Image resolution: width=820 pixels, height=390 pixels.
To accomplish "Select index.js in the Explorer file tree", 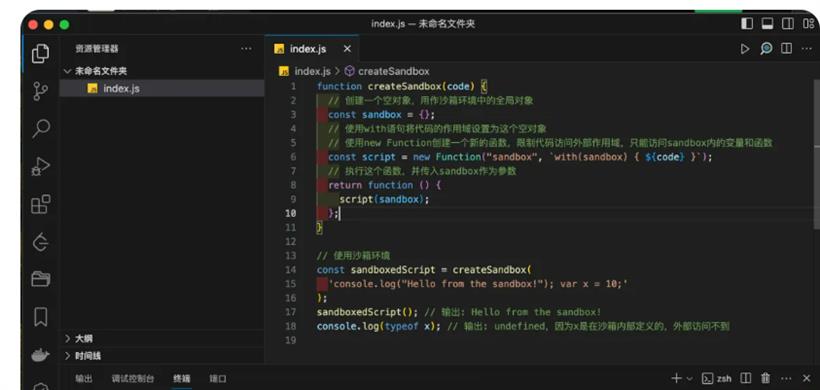I will pos(162,88).
